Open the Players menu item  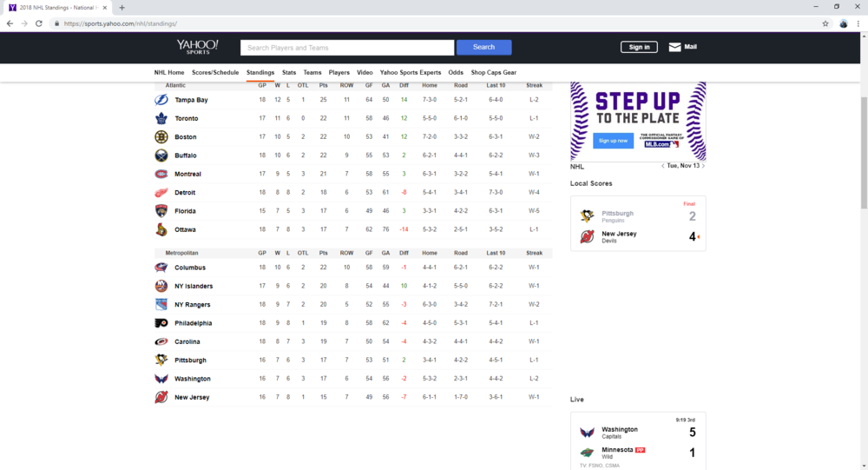tap(339, 73)
